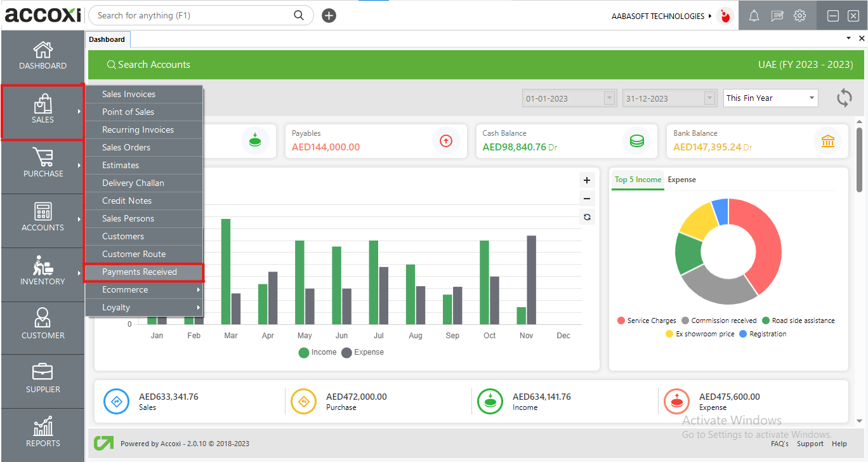The width and height of the screenshot is (868, 462).
Task: Click the dashboard refresh arrows icon
Action: pos(844,98)
